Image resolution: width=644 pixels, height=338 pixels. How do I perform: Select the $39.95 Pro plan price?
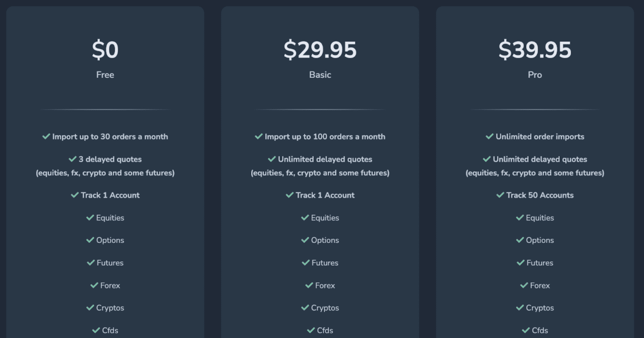point(535,50)
